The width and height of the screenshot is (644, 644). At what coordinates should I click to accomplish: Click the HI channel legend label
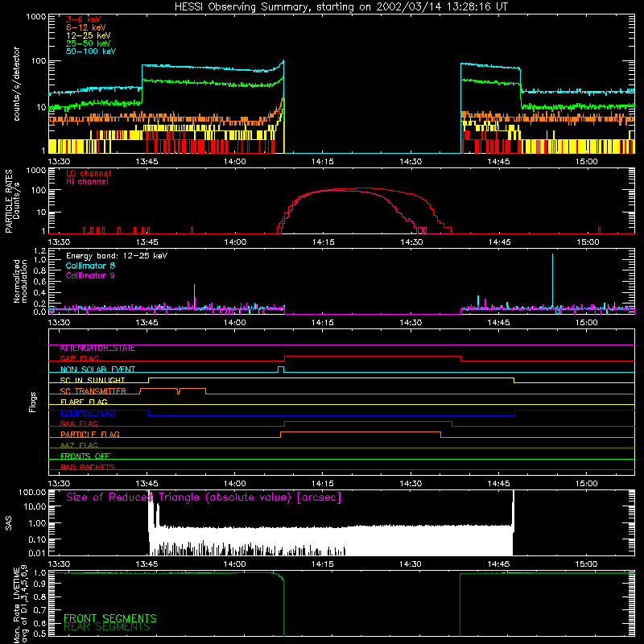(87, 182)
